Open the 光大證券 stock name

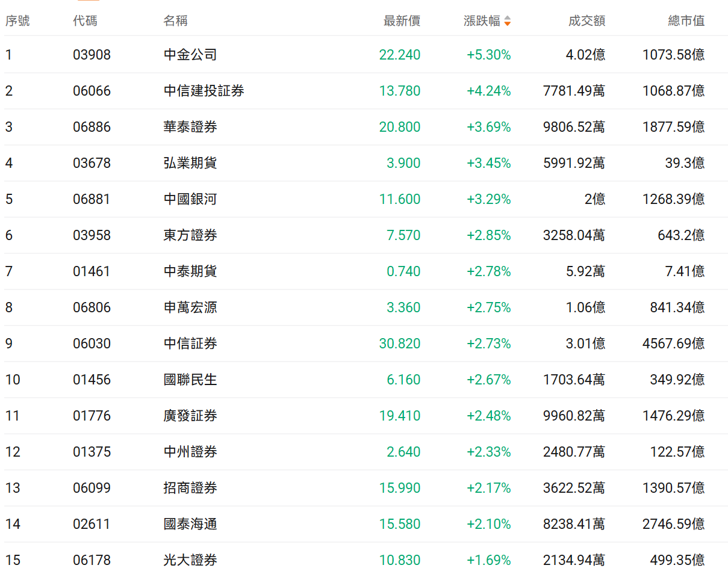tap(190, 560)
